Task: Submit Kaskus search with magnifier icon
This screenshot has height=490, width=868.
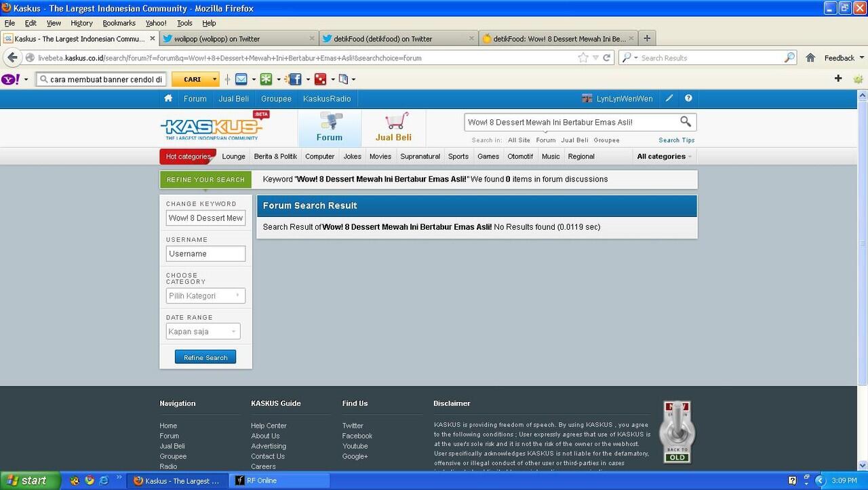Action: coord(686,122)
